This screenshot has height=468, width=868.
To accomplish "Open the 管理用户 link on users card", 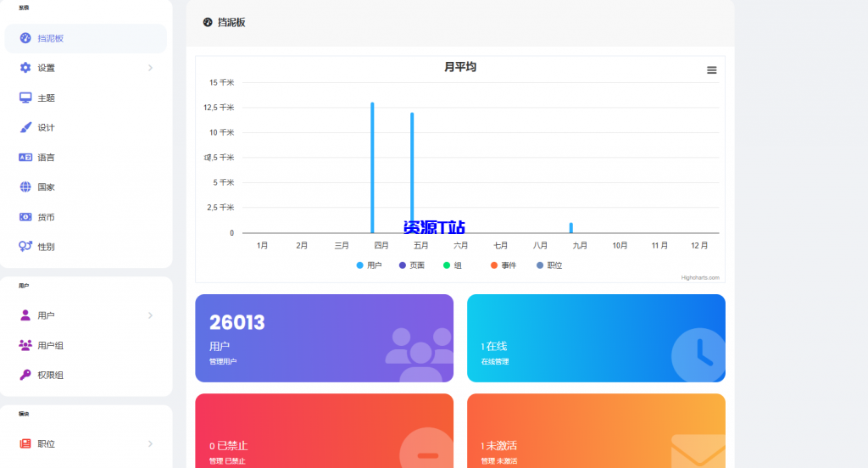I will pos(223,361).
